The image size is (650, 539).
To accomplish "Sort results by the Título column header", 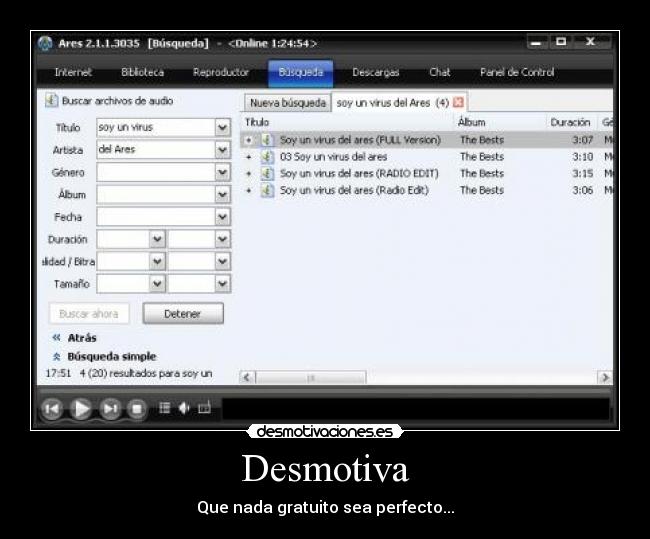I will tap(257, 122).
